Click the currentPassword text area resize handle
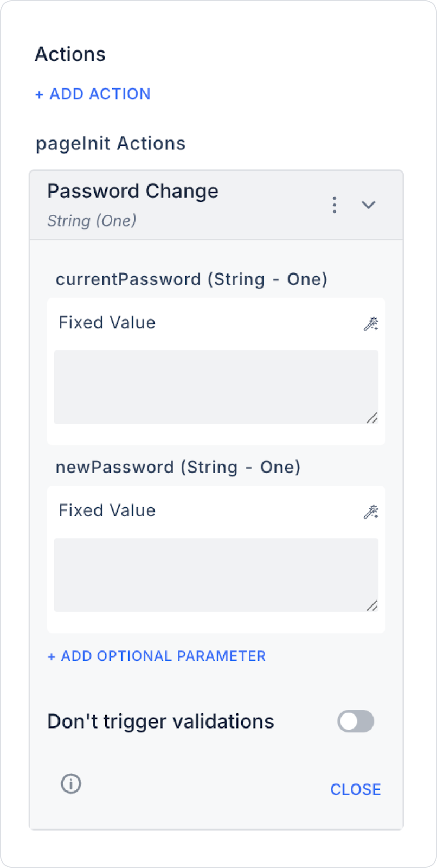Screen dimensions: 437x868 point(372,418)
